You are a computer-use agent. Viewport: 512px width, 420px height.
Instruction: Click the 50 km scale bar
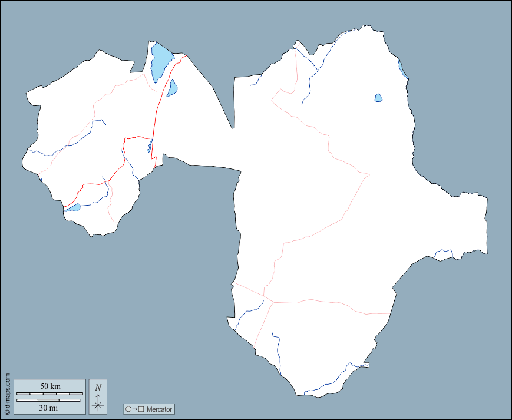50,393
